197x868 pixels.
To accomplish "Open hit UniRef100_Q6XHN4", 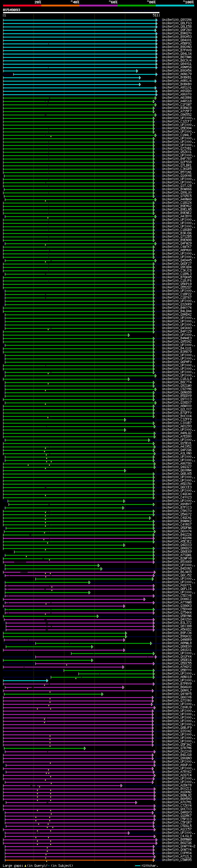I will (176, 470).
